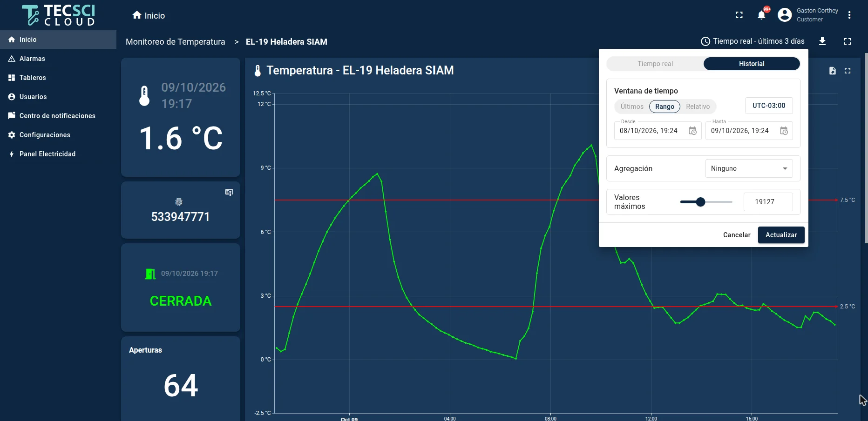Click the Hasta date input field
This screenshot has height=421, width=868.
click(749, 131)
